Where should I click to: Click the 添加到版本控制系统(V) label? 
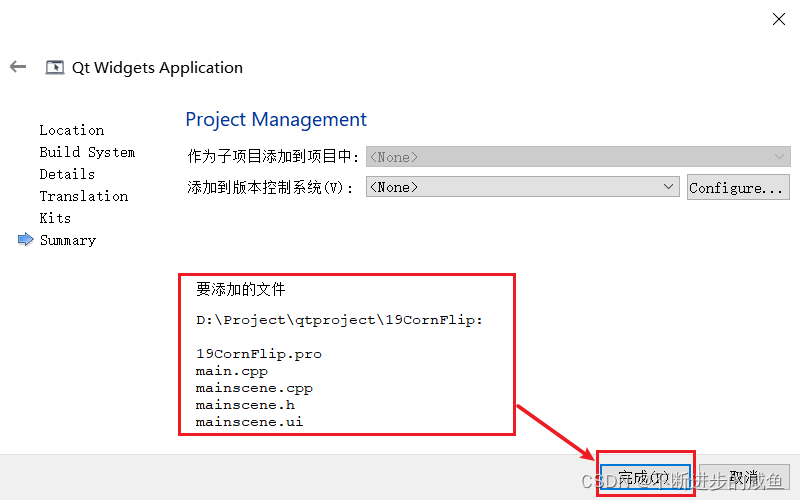click(x=270, y=187)
